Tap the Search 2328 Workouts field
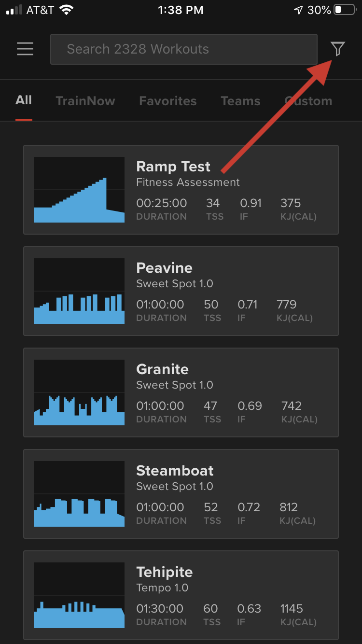The width and height of the screenshot is (362, 644). [x=184, y=49]
